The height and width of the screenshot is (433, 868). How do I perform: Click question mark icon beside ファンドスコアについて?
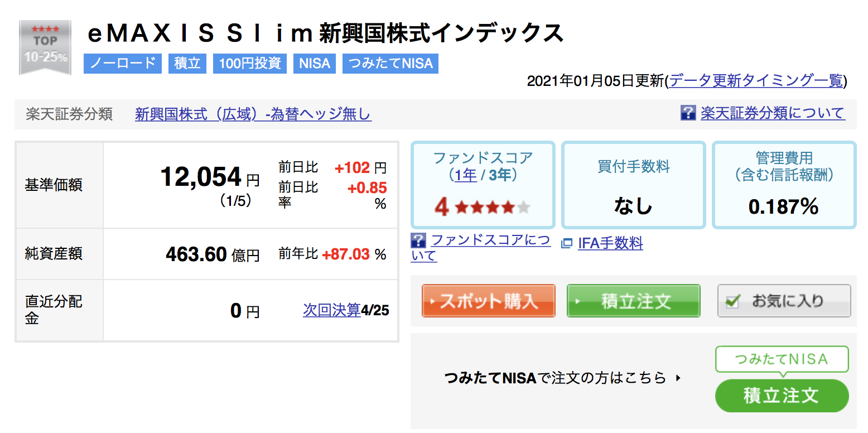[418, 240]
